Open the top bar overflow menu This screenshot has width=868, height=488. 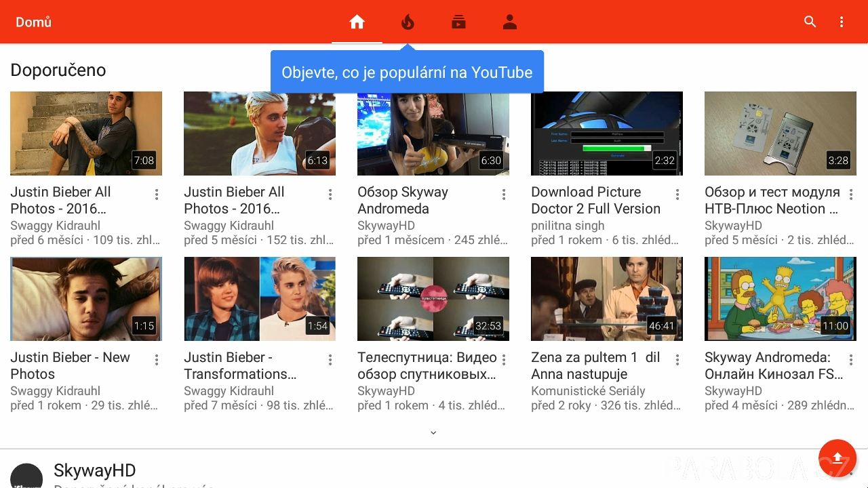pyautogui.click(x=842, y=22)
